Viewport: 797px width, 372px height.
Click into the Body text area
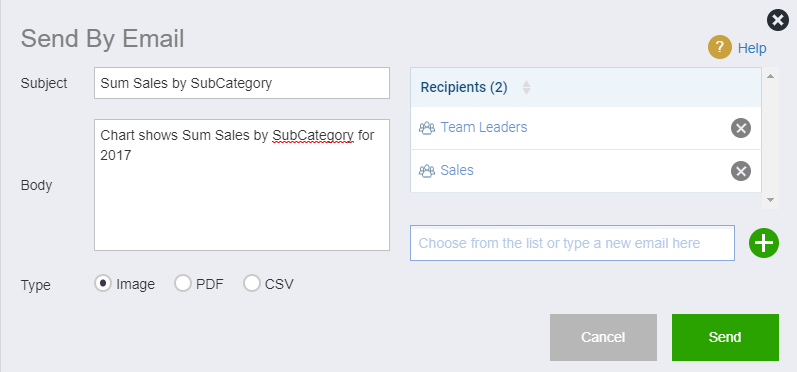click(x=242, y=185)
